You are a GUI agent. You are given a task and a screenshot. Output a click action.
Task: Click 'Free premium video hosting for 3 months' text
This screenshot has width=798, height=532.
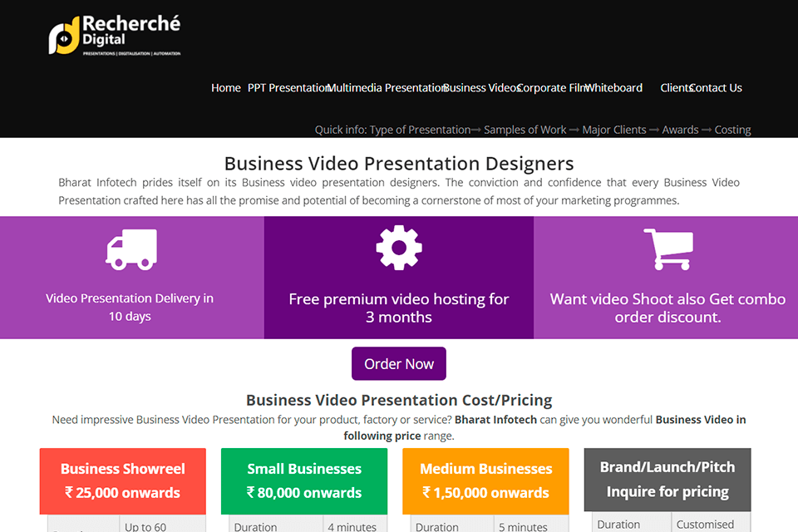coord(399,308)
